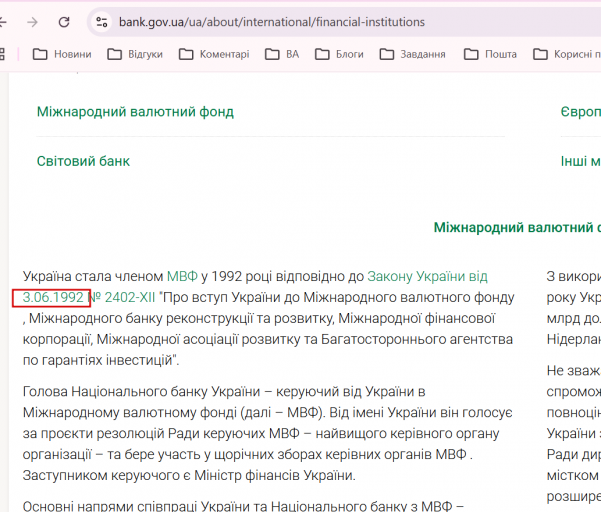Follow the МВФ link in first paragraph
The width and height of the screenshot is (601, 512).
click(182, 276)
